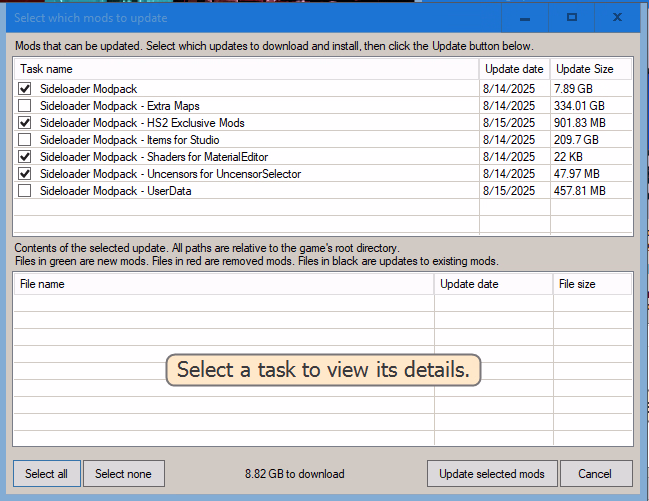Close the mod update window

617,18
